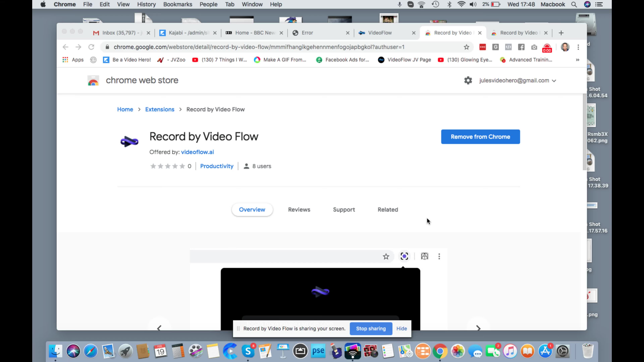Click the Record by Video Flow logo

129,142
